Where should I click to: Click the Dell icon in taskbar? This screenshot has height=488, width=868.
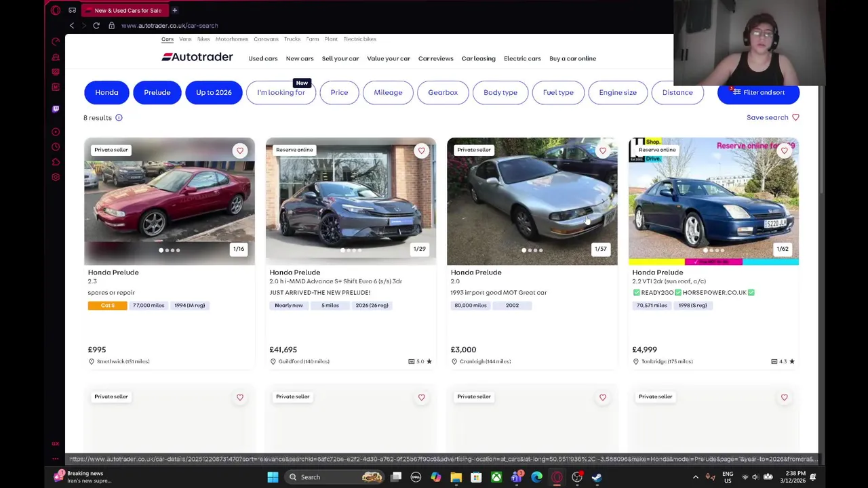(x=416, y=477)
